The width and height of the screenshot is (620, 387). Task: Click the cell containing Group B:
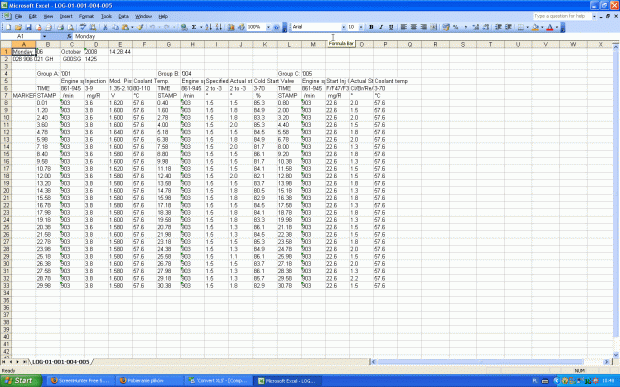[x=168, y=74]
